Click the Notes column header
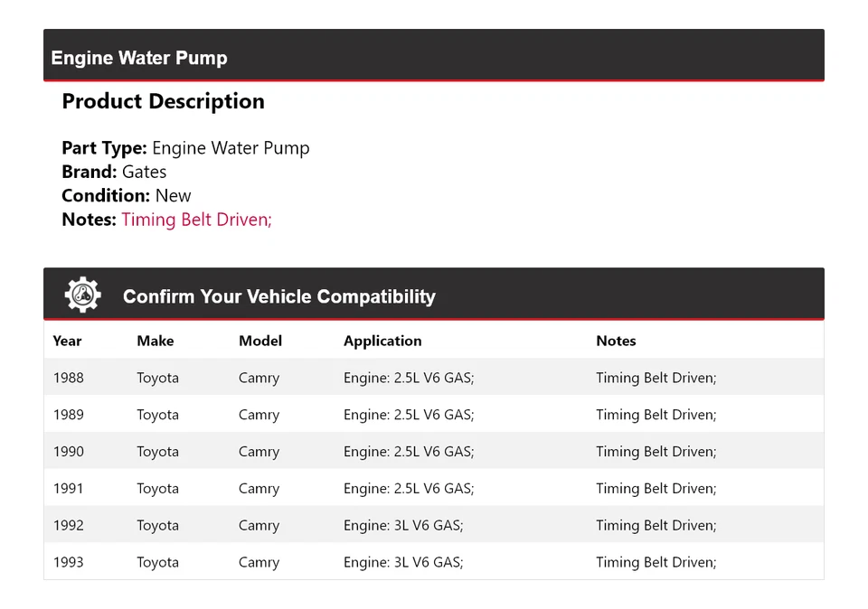 click(x=616, y=341)
